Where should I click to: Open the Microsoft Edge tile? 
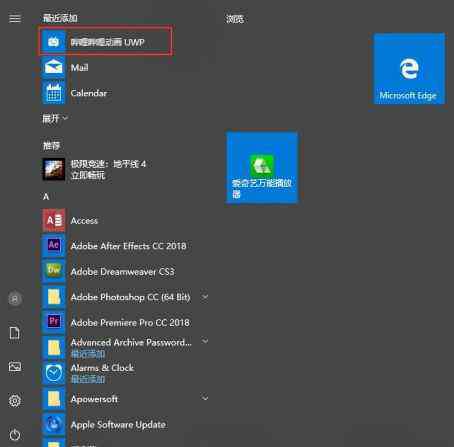click(409, 68)
